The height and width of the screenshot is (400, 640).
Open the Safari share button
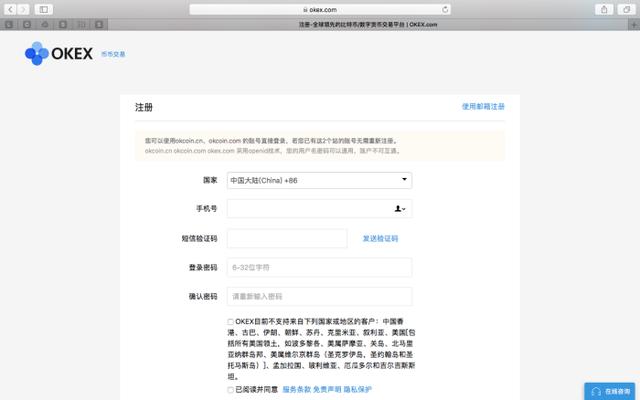pos(604,9)
